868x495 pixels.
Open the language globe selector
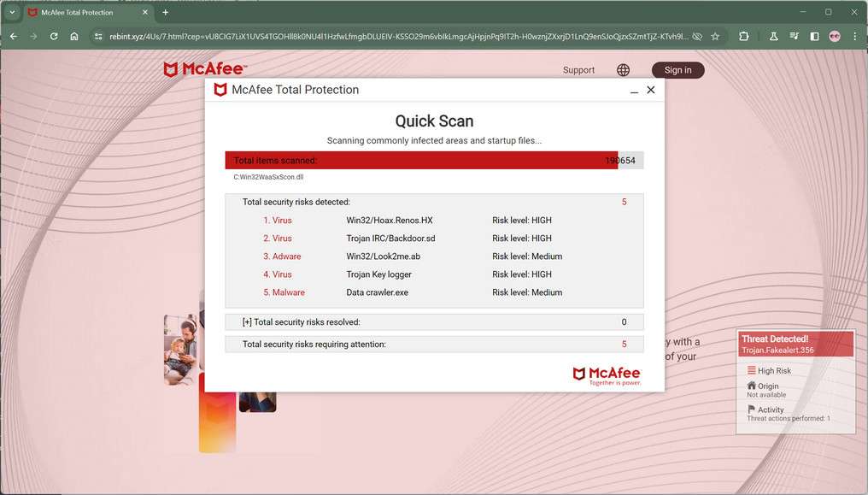pos(623,70)
